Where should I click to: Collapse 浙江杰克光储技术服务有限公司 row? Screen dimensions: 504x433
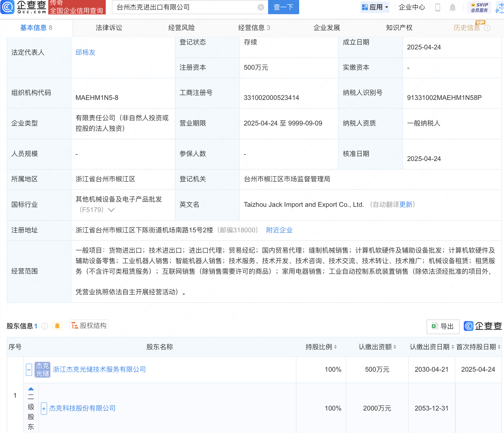coord(29,370)
